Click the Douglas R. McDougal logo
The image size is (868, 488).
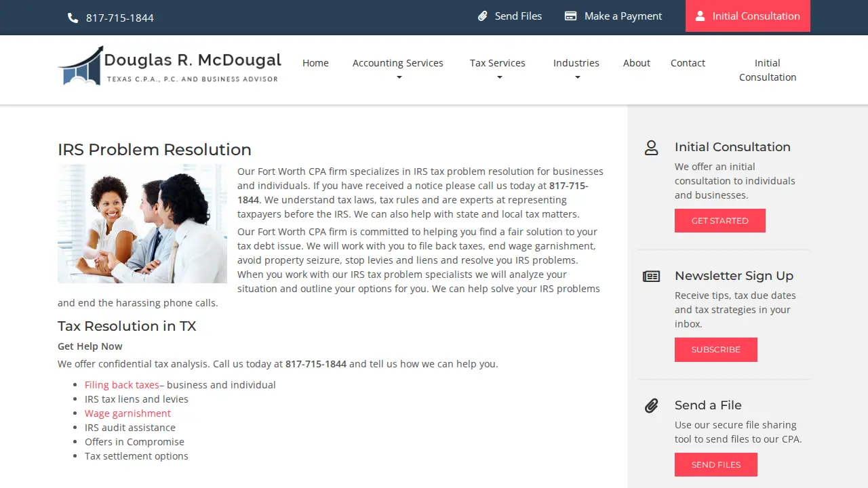click(x=170, y=66)
